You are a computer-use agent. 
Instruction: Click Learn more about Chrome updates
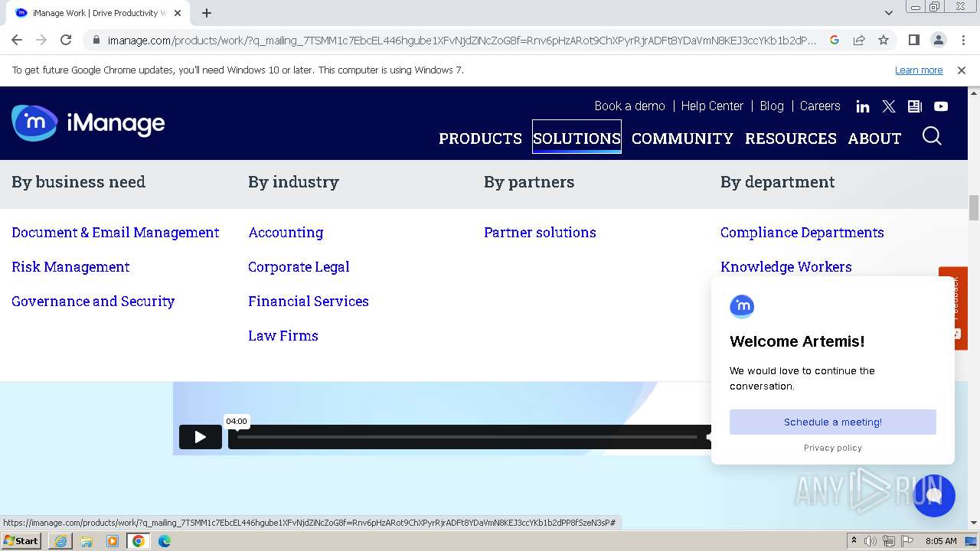tap(919, 70)
